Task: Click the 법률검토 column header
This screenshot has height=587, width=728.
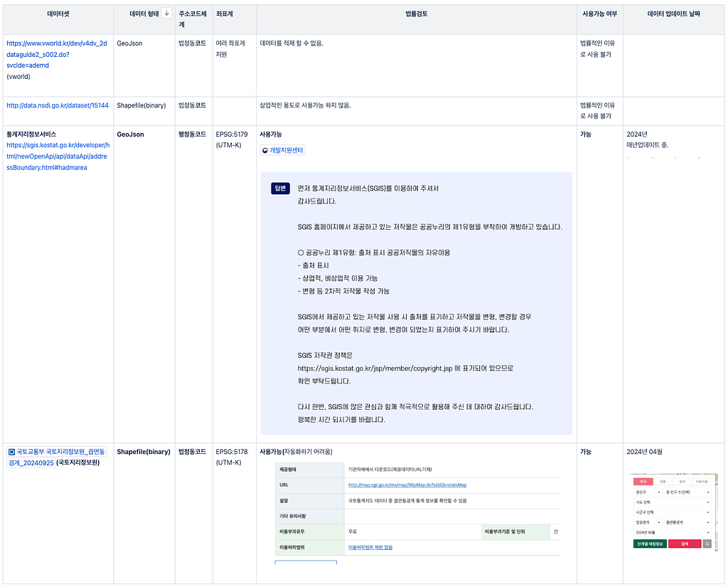Action: (416, 14)
